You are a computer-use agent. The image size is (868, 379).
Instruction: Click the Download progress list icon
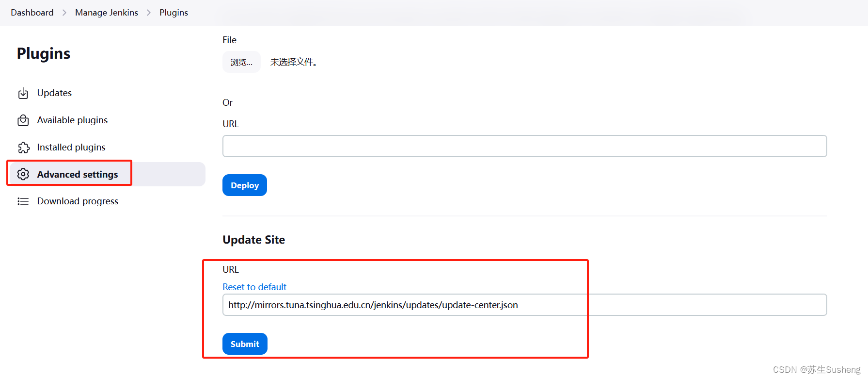pyautogui.click(x=23, y=201)
